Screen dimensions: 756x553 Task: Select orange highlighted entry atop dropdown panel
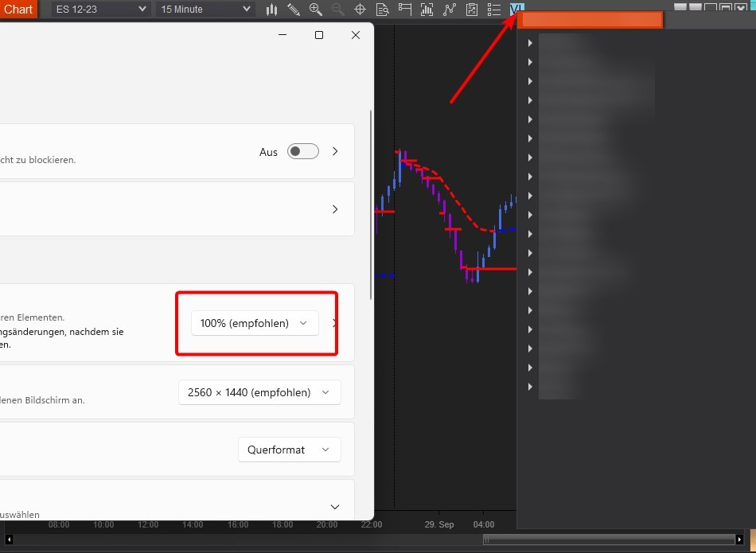[x=590, y=20]
